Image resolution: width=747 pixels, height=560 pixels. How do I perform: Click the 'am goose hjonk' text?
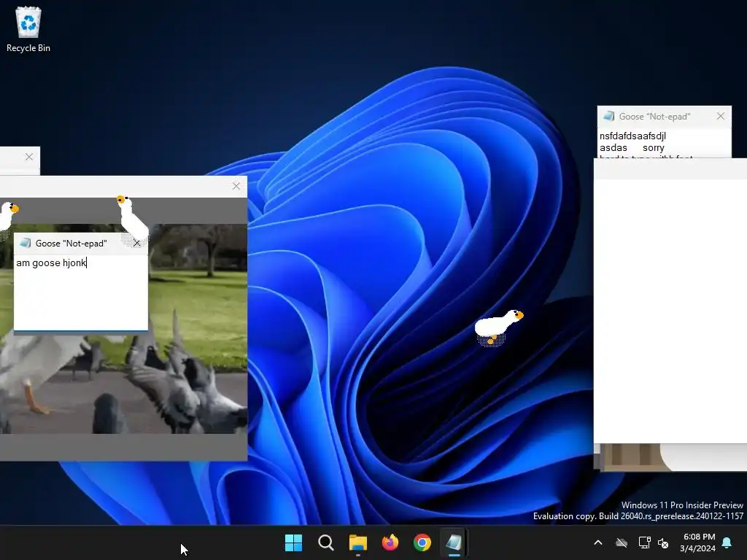51,262
